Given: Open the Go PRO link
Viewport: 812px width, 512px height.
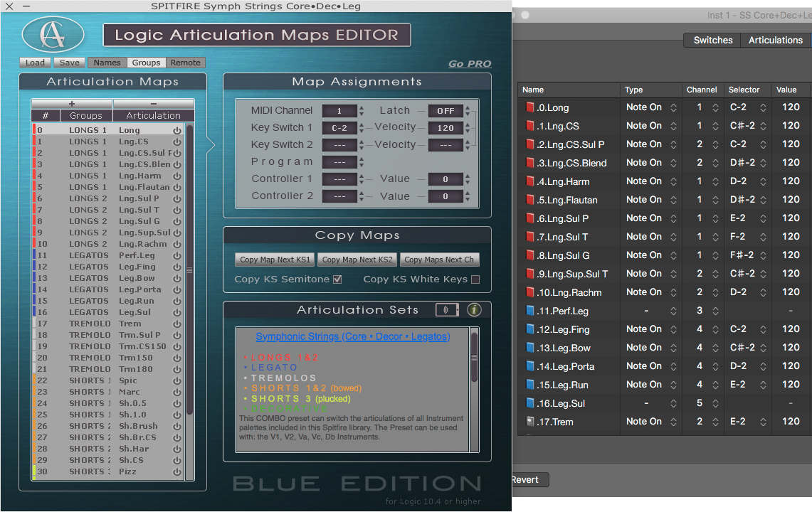Looking at the screenshot, I should click(x=470, y=64).
